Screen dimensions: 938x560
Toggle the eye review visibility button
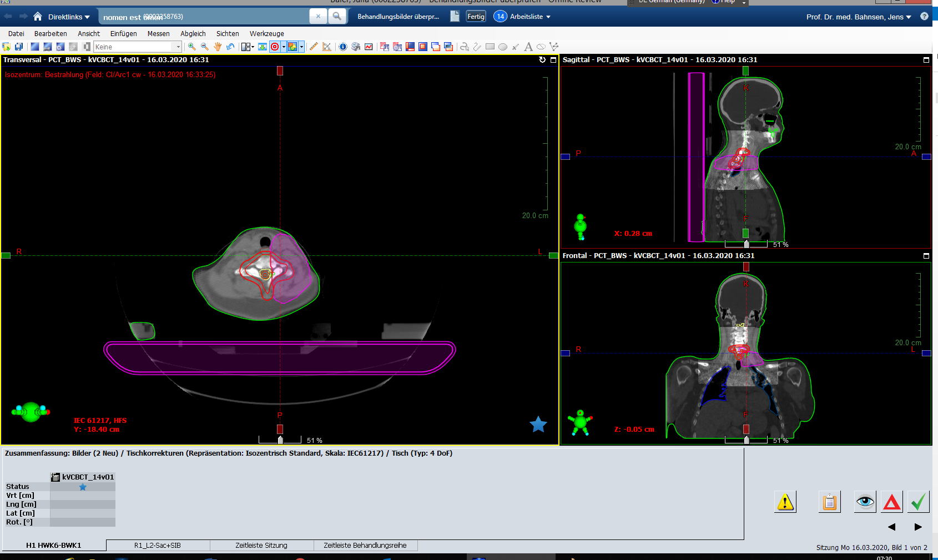coord(865,502)
